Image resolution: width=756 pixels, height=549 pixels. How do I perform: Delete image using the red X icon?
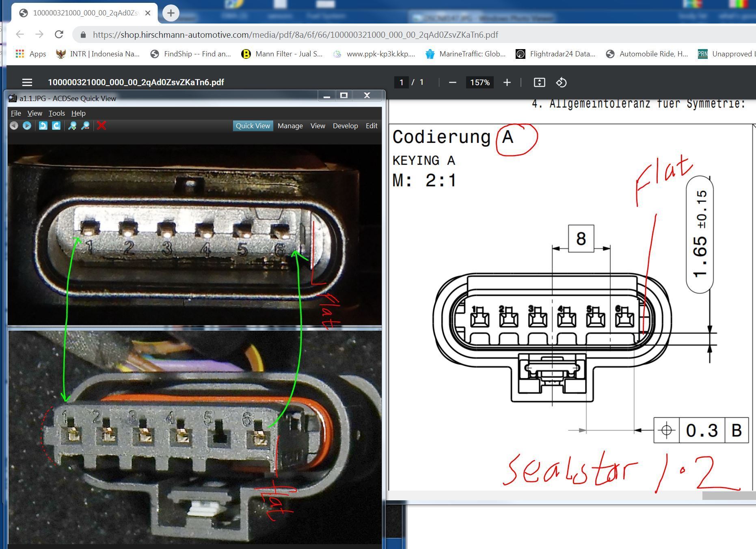102,126
